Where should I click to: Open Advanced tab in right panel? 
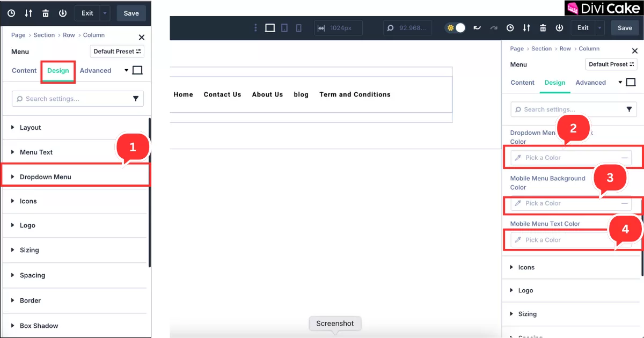[x=591, y=83]
